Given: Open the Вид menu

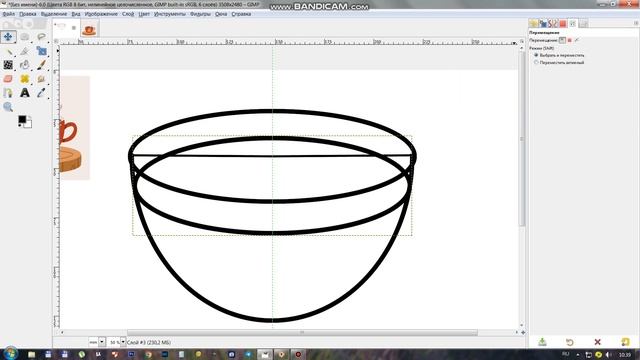Looking at the screenshot, I should [x=76, y=14].
